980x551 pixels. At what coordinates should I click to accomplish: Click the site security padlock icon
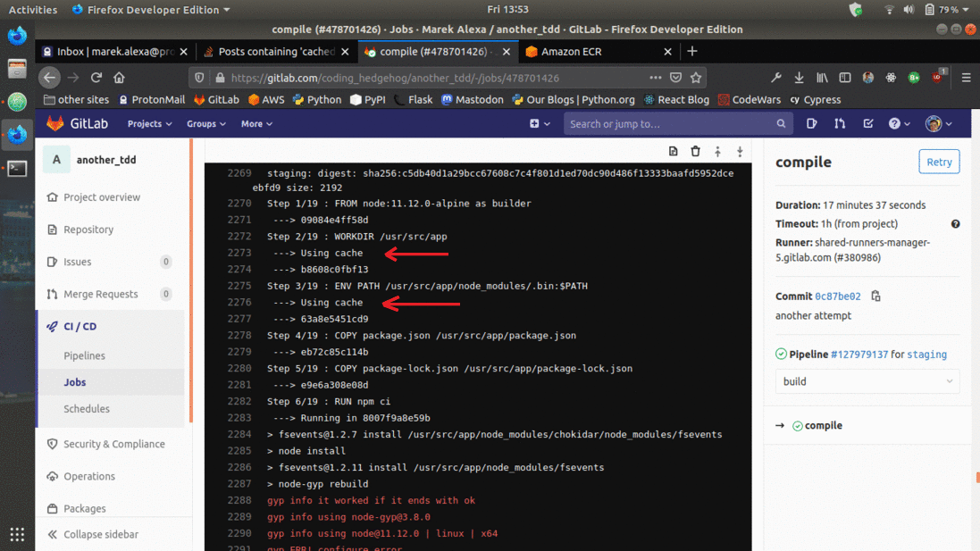point(220,78)
